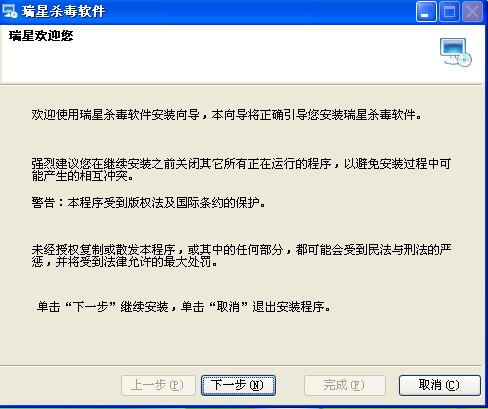Click the Rising installer icon in title bar
488x409 pixels.
(9, 11)
